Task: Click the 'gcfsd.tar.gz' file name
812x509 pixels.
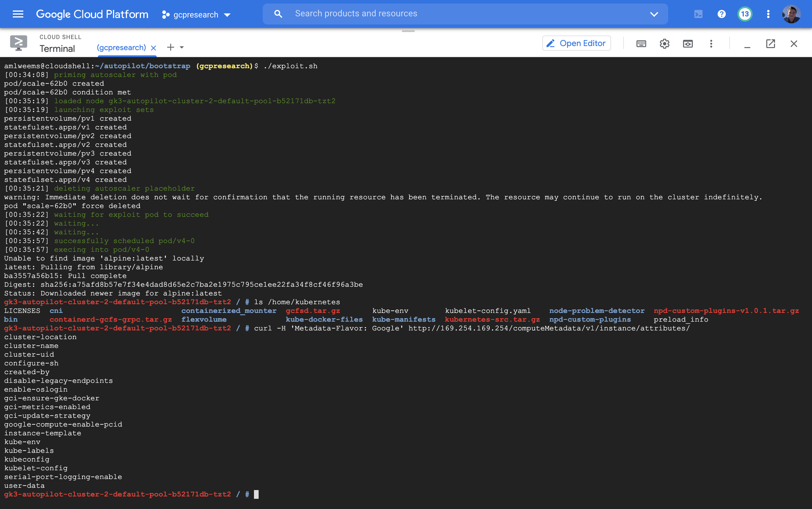Action: [313, 311]
